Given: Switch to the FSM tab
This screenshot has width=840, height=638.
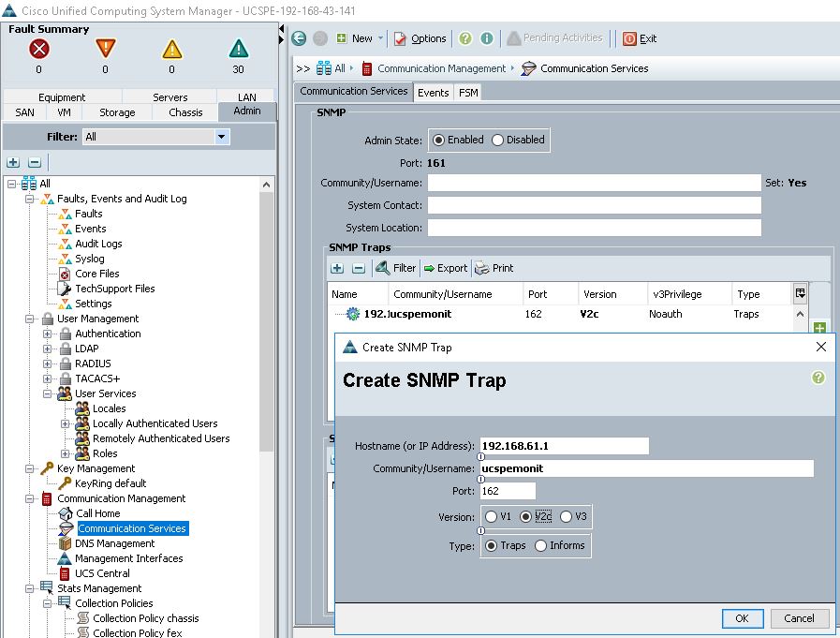Looking at the screenshot, I should click(x=467, y=92).
